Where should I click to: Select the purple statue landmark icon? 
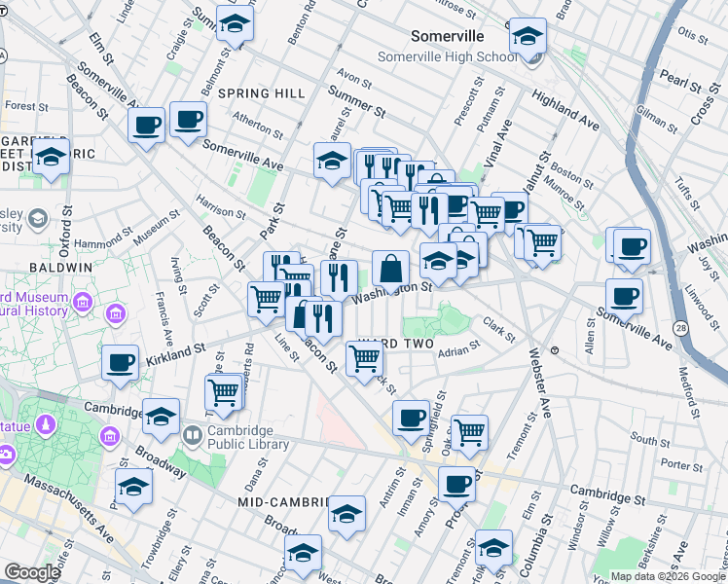(46, 425)
